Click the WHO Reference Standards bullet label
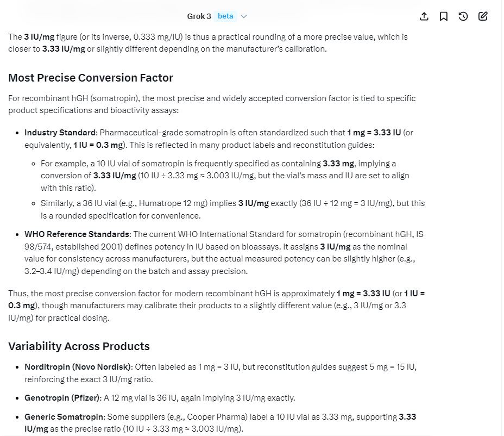The height and width of the screenshot is (436, 504). click(77, 234)
